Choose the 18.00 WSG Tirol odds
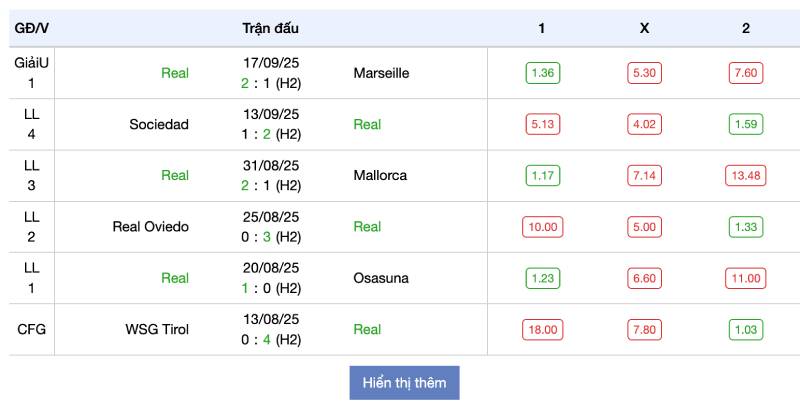This screenshot has height=409, width=800. 543,330
